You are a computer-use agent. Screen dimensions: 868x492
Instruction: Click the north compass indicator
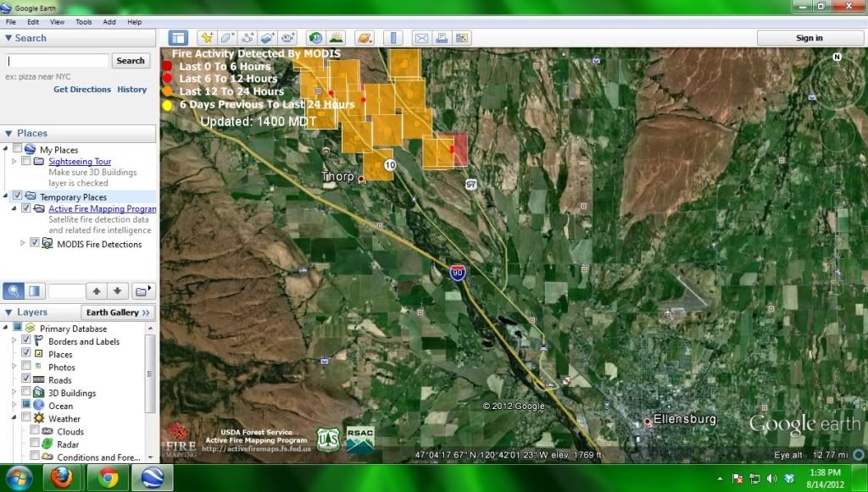tap(837, 57)
